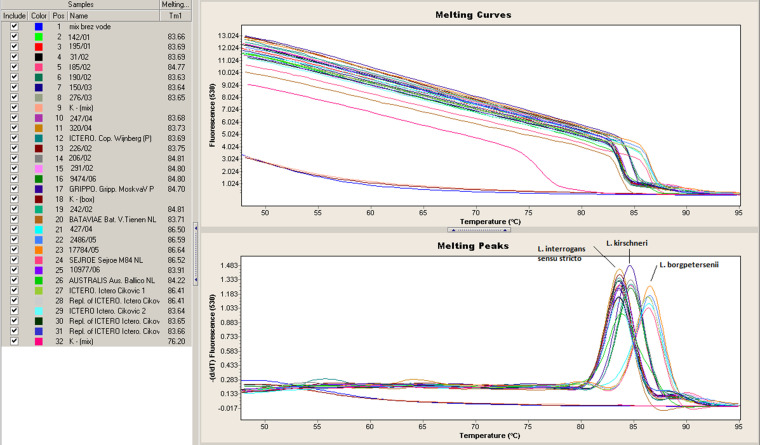The width and height of the screenshot is (760, 445).
Task: Click the L. borgpetersenii peak annotation
Action: (690, 266)
